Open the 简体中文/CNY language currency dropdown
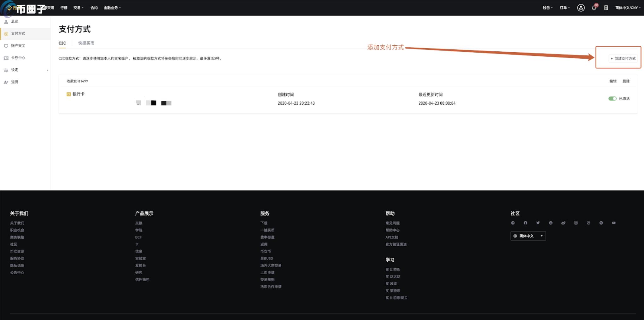The width and height of the screenshot is (644, 320). click(628, 8)
